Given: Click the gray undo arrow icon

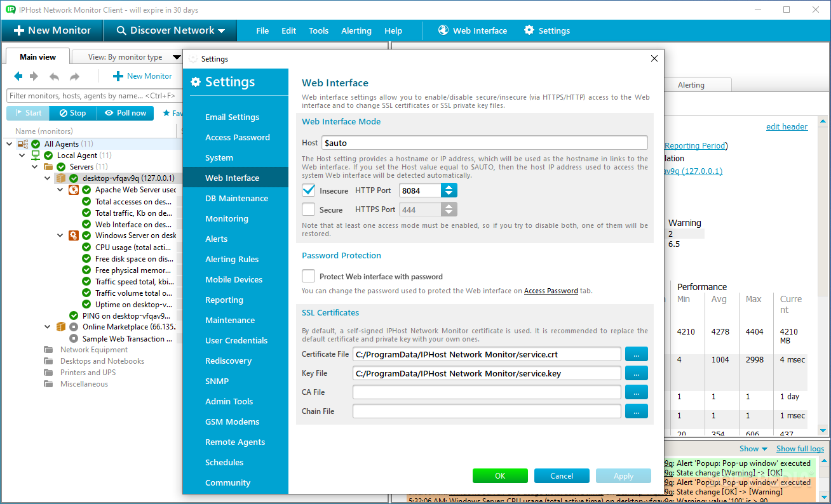Looking at the screenshot, I should tap(55, 76).
